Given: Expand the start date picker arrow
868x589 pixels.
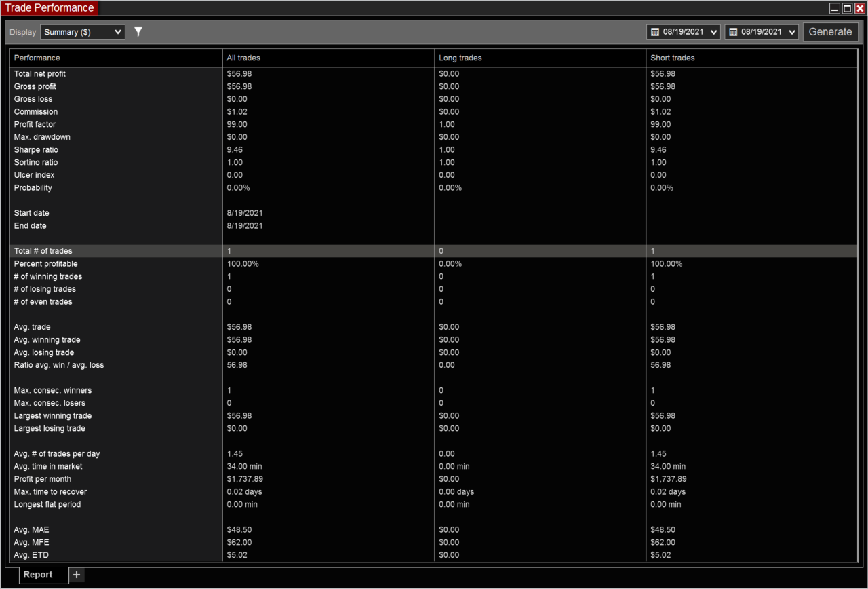Looking at the screenshot, I should click(713, 32).
